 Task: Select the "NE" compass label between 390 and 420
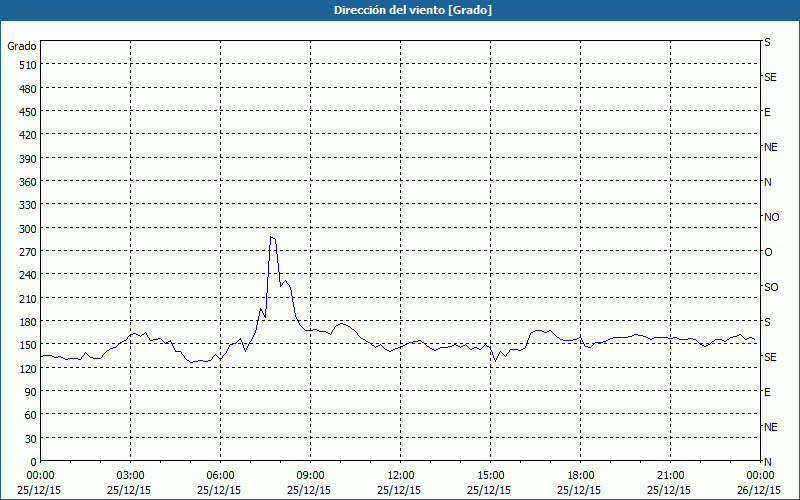[770, 147]
